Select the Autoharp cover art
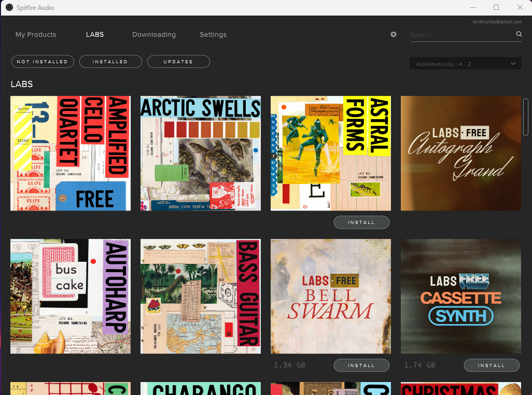532x395 pixels. [x=71, y=297]
